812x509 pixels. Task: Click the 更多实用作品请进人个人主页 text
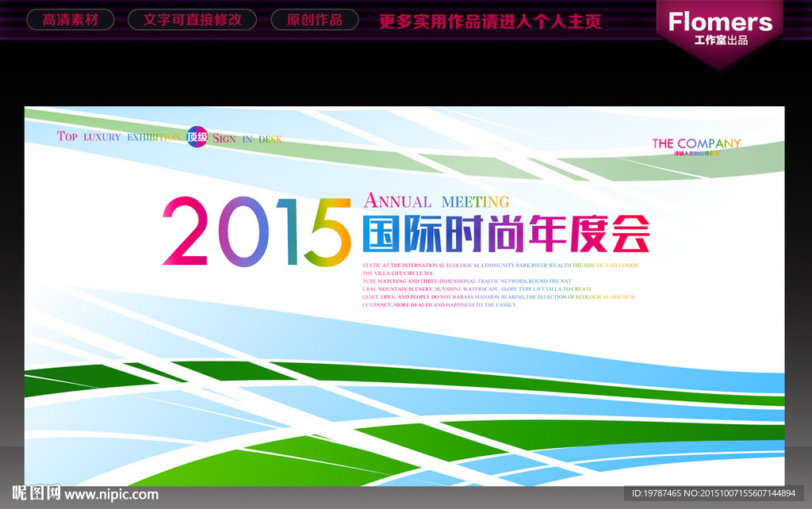point(490,21)
